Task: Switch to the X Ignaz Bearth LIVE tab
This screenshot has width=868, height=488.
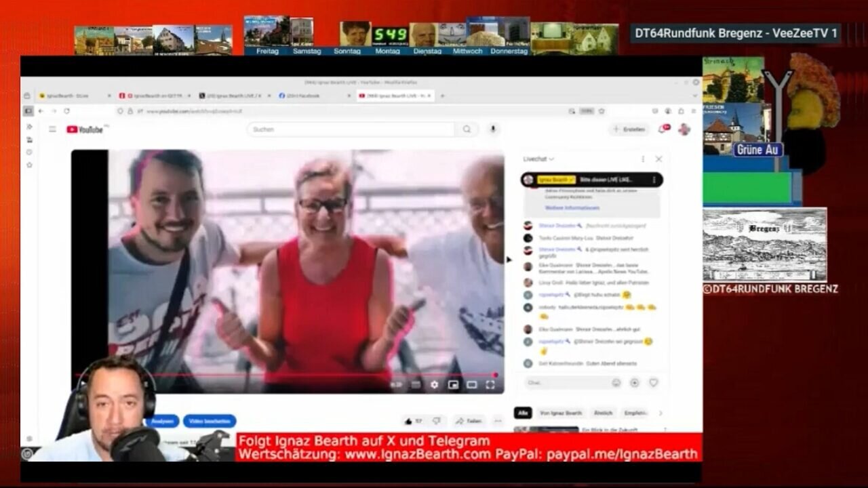Action: (234, 96)
